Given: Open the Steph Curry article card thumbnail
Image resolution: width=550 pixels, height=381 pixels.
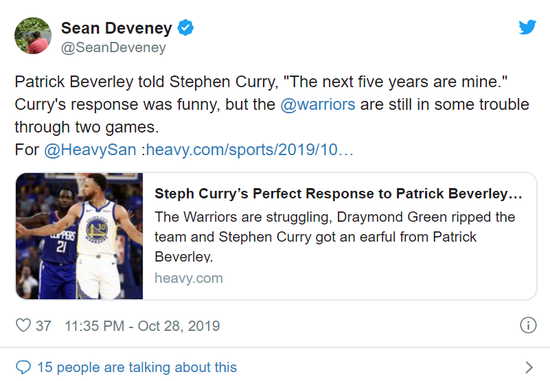Looking at the screenshot, I should (79, 236).
